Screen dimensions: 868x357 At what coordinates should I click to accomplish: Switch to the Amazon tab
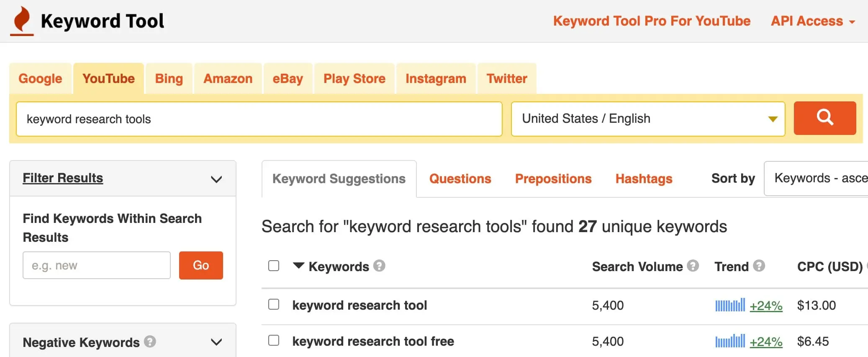click(228, 79)
